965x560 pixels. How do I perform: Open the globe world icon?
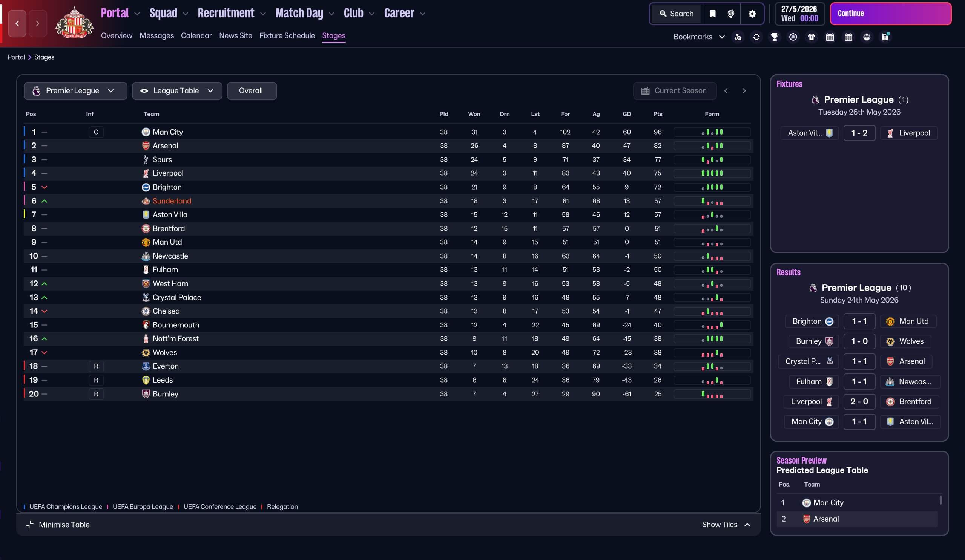731,14
